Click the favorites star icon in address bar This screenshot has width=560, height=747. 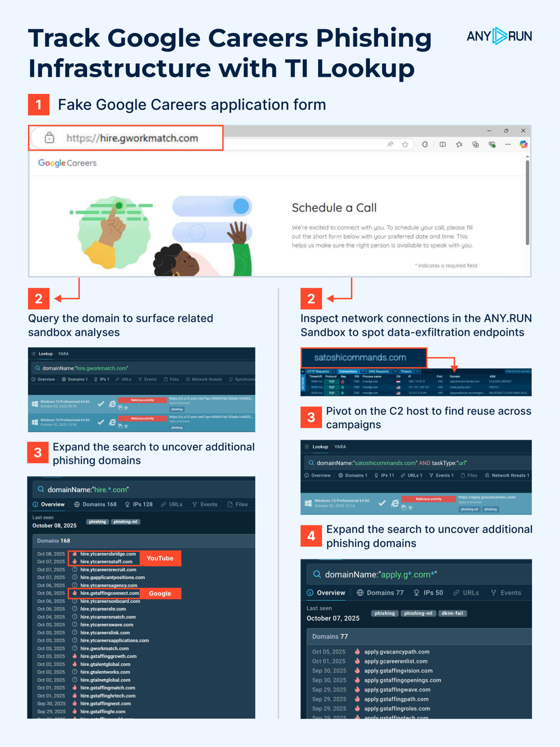pyautogui.click(x=405, y=144)
